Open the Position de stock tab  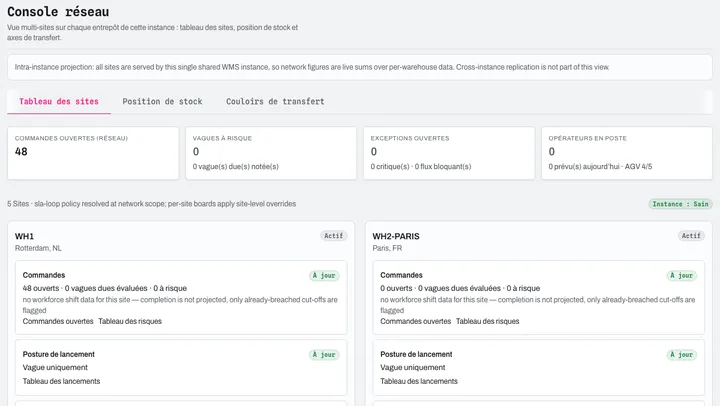(162, 102)
